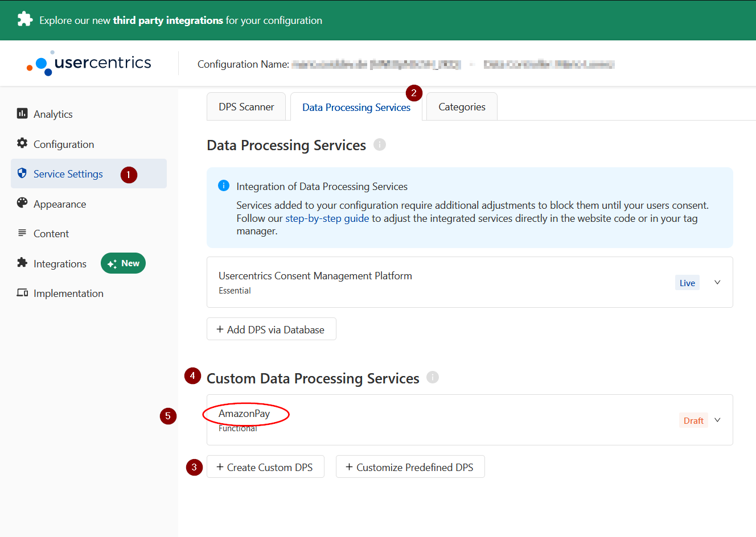This screenshot has width=756, height=537.
Task: Click the Content lines icon
Action: [22, 233]
